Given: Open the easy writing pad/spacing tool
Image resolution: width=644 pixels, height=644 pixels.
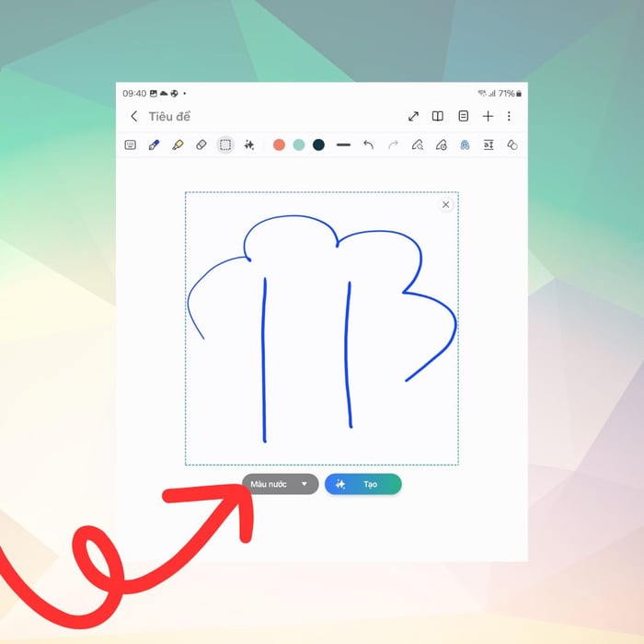Looking at the screenshot, I should pos(489,144).
